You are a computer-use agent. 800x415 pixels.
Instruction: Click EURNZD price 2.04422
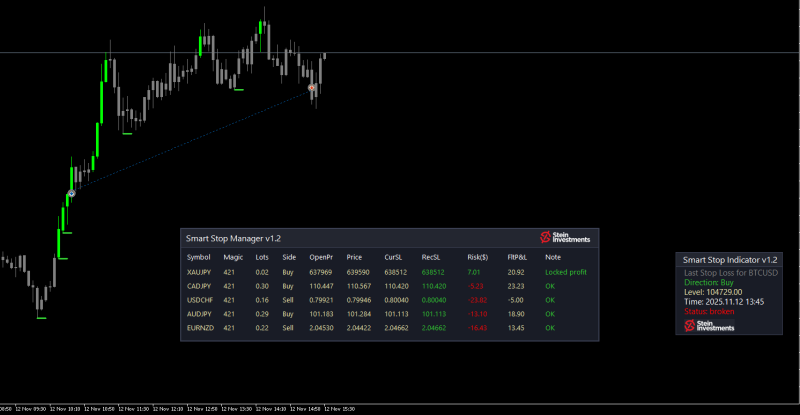359,328
